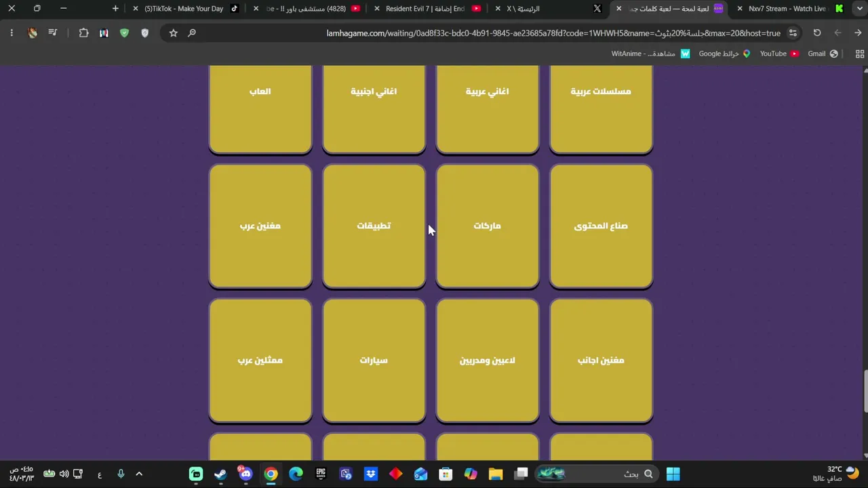Click the gray shield extension icon
Viewport: 868px width, 488px height.
click(x=144, y=33)
